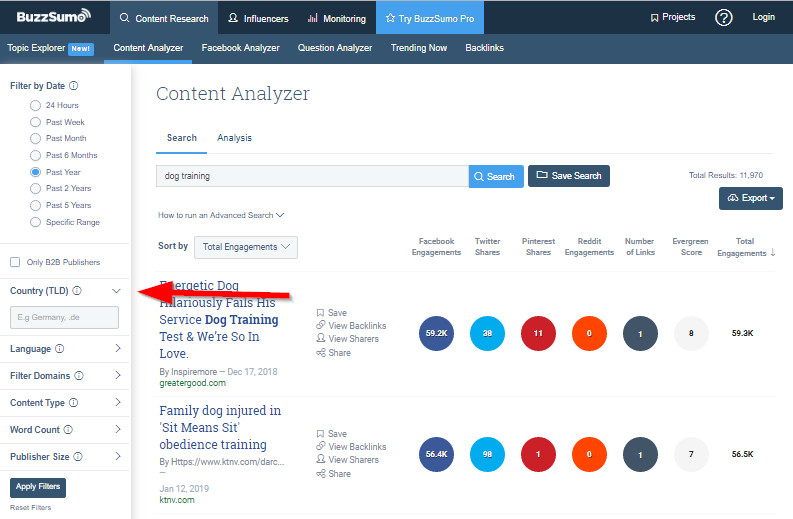Click the Login link

point(763,17)
